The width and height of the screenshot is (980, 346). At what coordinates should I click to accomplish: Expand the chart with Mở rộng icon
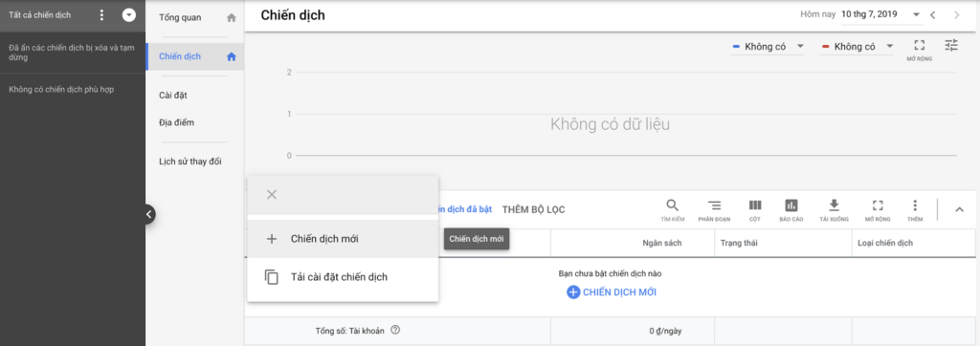point(920,50)
